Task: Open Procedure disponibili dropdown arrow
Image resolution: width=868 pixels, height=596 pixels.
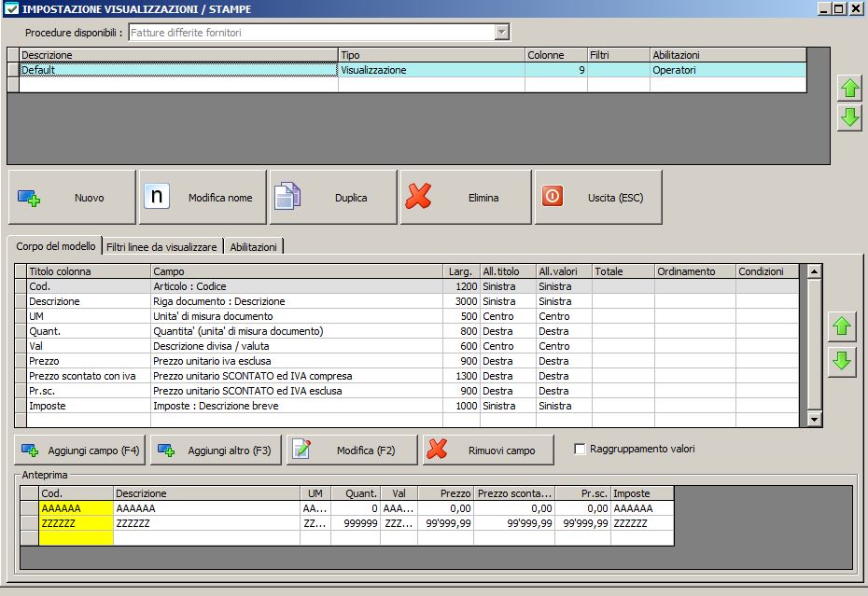Action: click(501, 32)
